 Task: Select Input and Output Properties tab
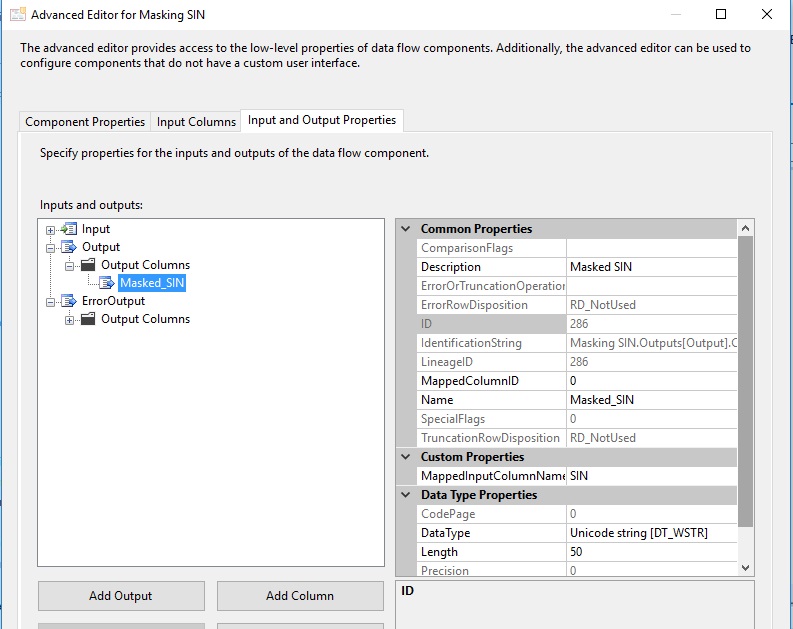[322, 120]
